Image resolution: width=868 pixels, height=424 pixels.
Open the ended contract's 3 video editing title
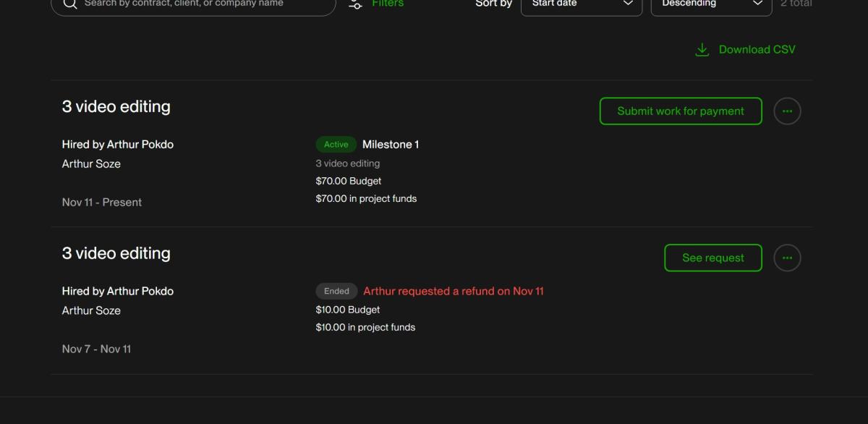click(116, 254)
